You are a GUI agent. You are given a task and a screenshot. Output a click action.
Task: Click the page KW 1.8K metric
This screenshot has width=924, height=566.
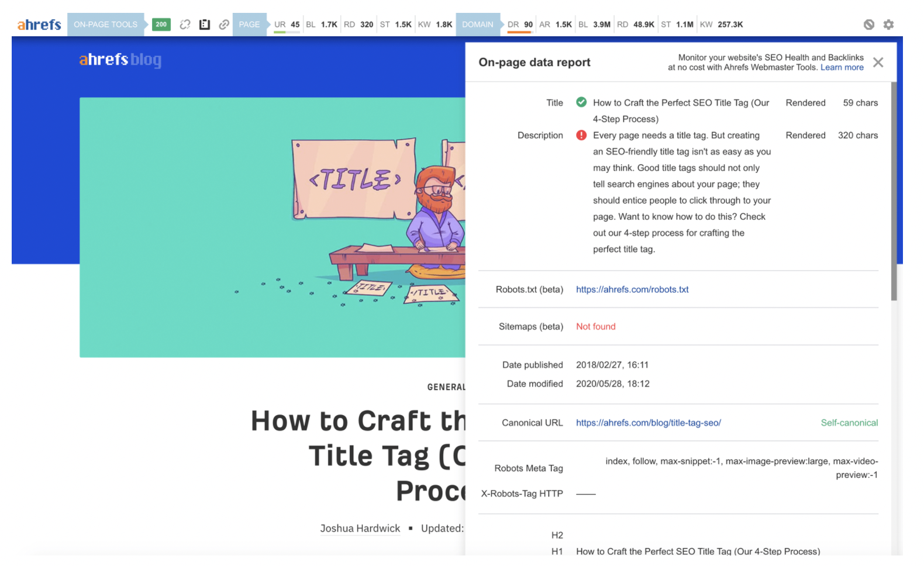tap(435, 25)
